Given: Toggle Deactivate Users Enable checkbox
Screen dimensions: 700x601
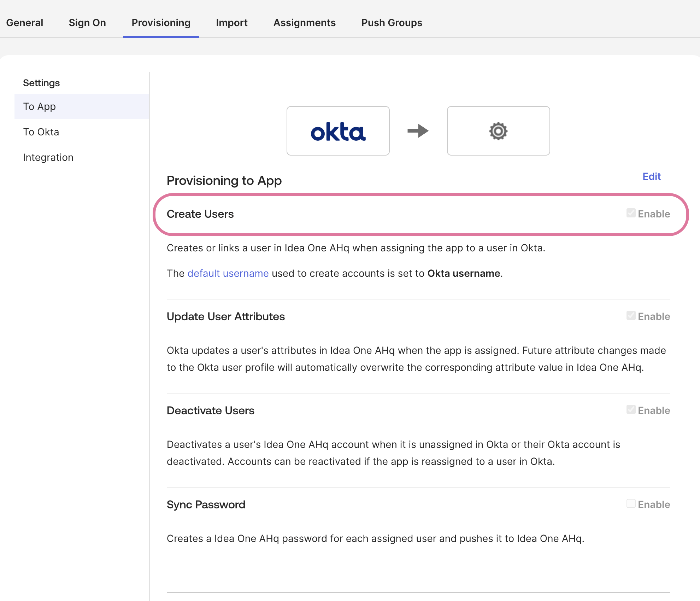Looking at the screenshot, I should tap(631, 409).
